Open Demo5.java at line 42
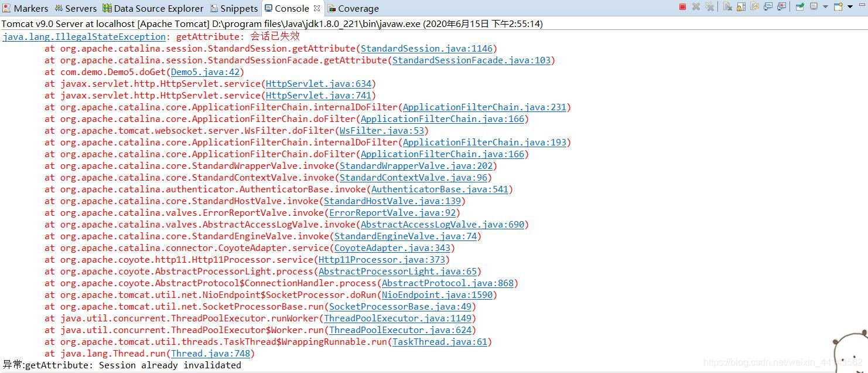Image resolution: width=868 pixels, height=373 pixels. pyautogui.click(x=204, y=72)
